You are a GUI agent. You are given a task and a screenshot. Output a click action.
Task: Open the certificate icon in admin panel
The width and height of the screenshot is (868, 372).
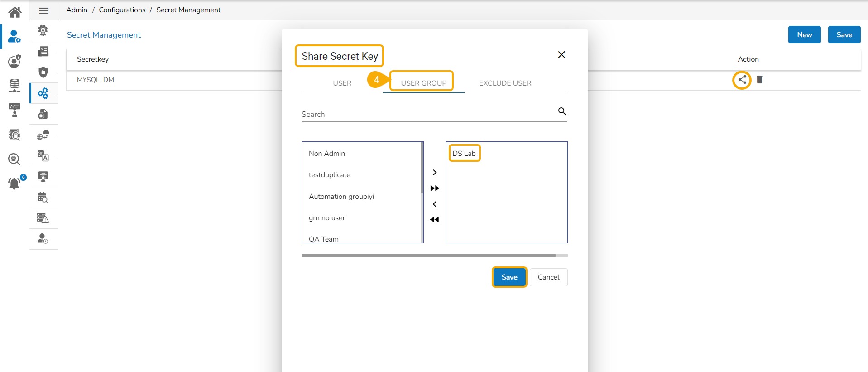(x=43, y=177)
